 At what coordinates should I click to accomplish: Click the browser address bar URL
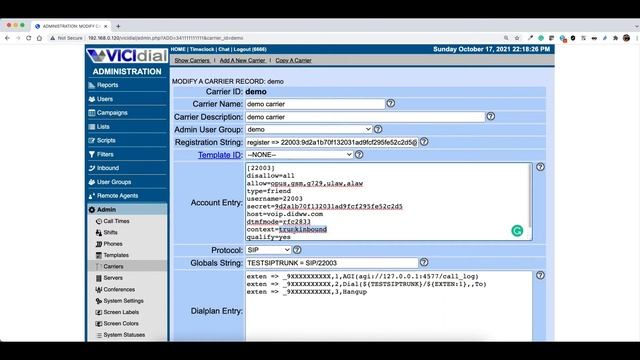point(165,38)
